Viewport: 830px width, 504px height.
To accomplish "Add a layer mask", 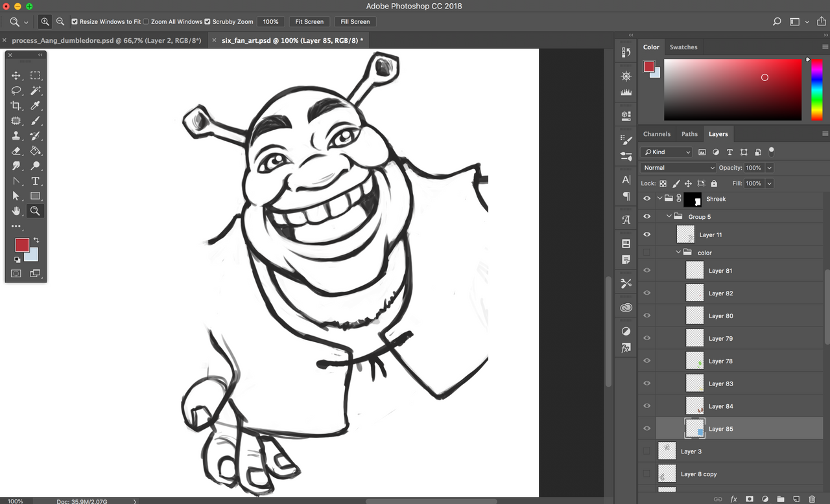I will pyautogui.click(x=749, y=499).
